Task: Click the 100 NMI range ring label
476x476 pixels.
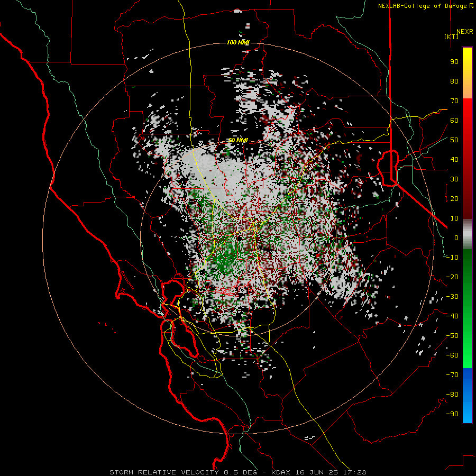Action: (238, 42)
